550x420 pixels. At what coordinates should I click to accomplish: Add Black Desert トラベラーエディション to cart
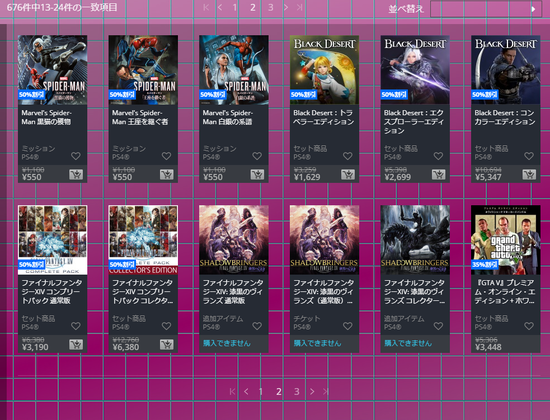[348, 174]
